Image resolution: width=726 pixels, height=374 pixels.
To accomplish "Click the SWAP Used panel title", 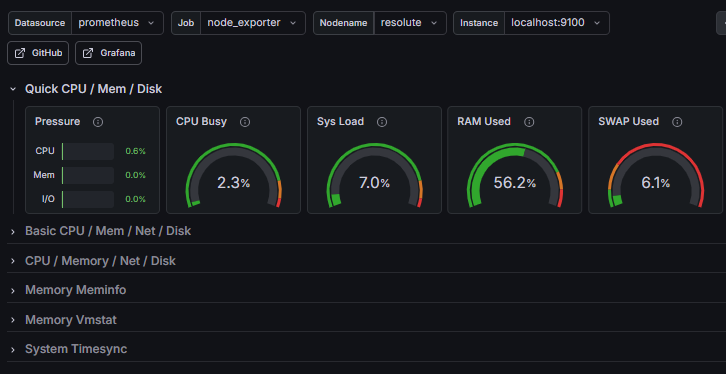I will [x=628, y=122].
